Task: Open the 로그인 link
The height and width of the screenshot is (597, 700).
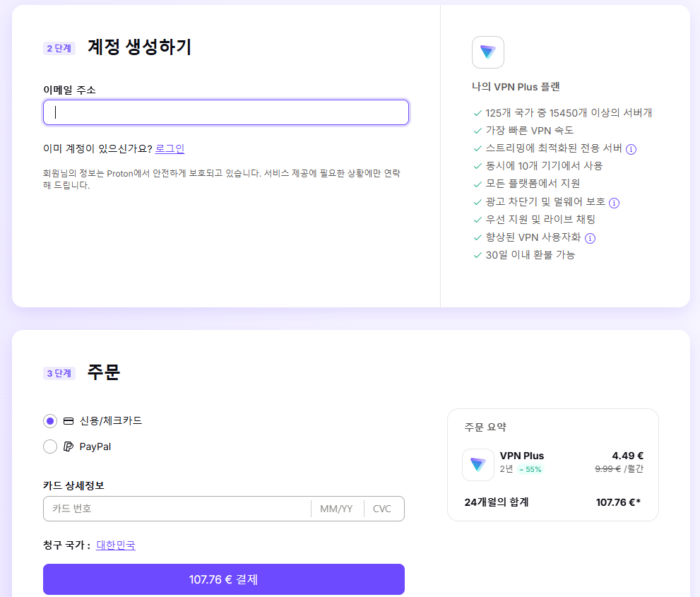Action: [x=170, y=148]
